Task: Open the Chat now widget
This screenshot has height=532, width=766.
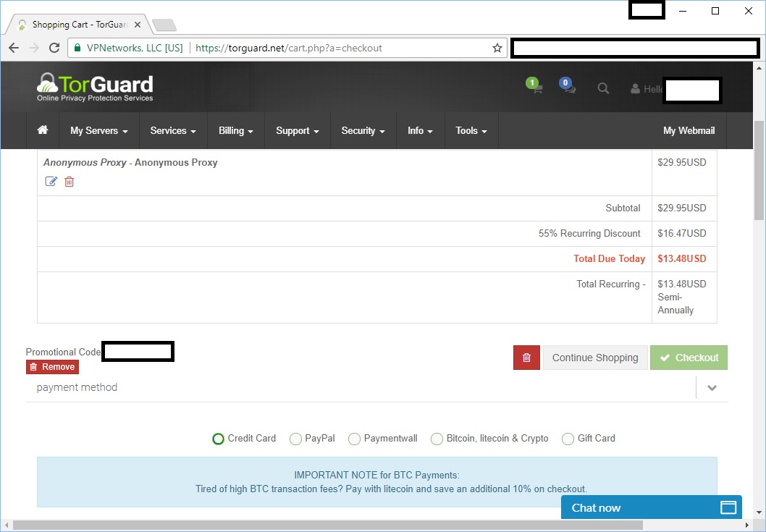Action: pos(651,507)
